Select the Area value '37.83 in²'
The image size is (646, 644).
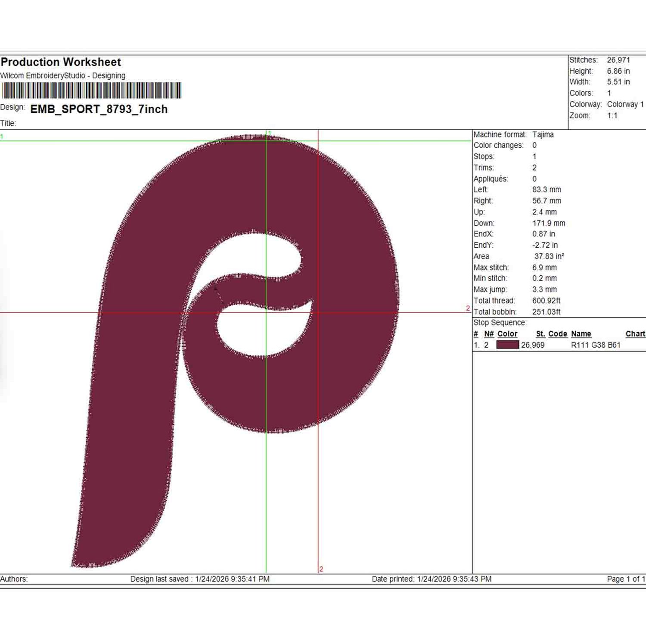tap(549, 256)
